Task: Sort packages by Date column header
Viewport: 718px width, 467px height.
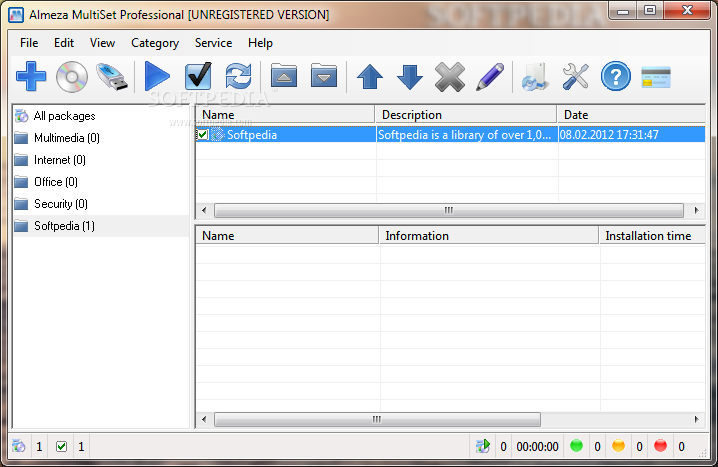Action: click(x=631, y=115)
